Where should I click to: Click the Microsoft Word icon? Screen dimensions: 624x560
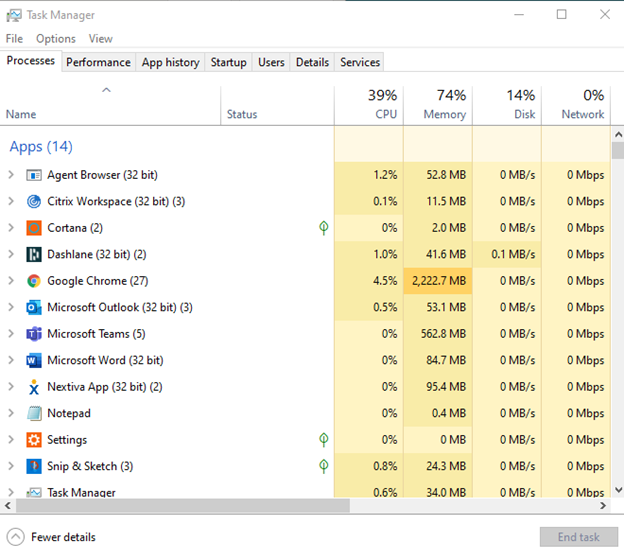point(34,361)
